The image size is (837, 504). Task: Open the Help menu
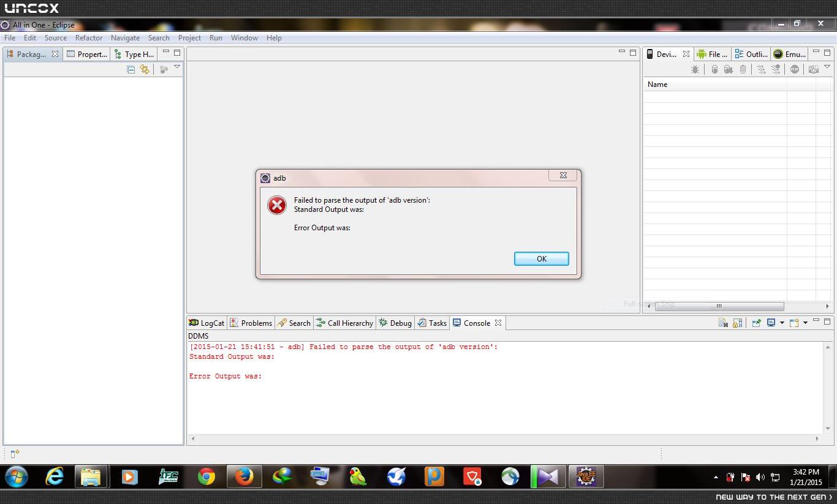[x=274, y=37]
